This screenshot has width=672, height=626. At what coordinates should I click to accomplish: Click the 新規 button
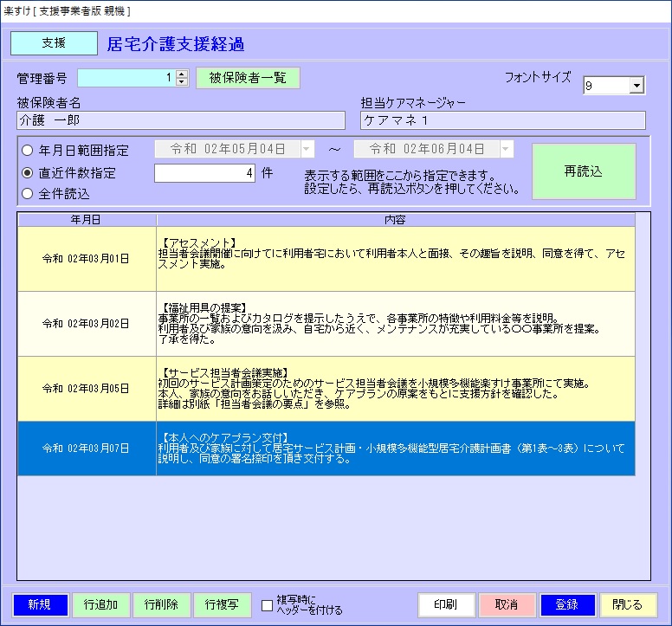click(x=40, y=604)
